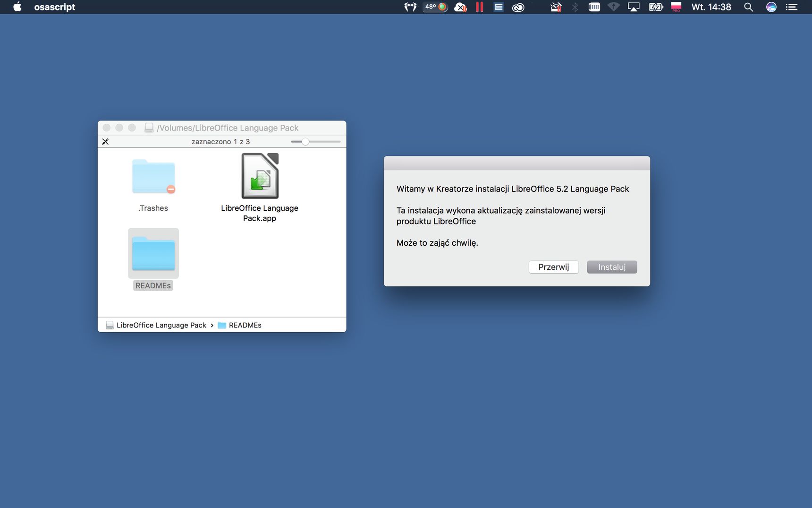Click the blue list document menu bar icon

point(499,7)
